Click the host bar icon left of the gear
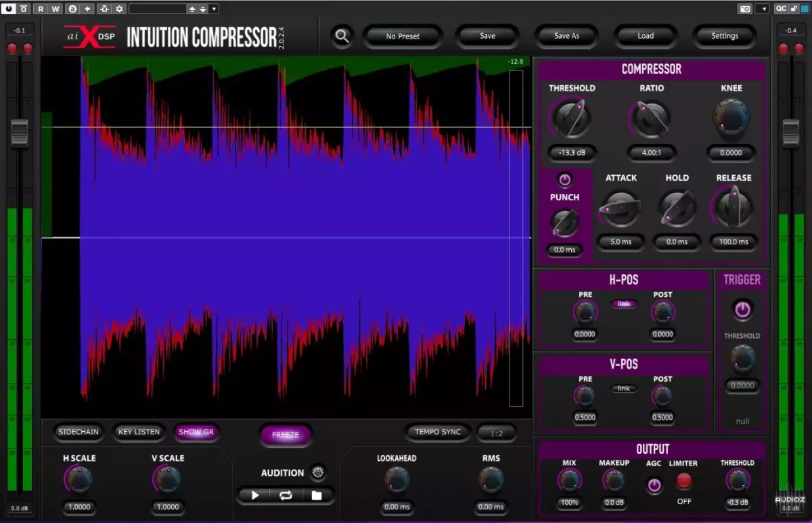Image resolution: width=812 pixels, height=523 pixels. pos(105,9)
